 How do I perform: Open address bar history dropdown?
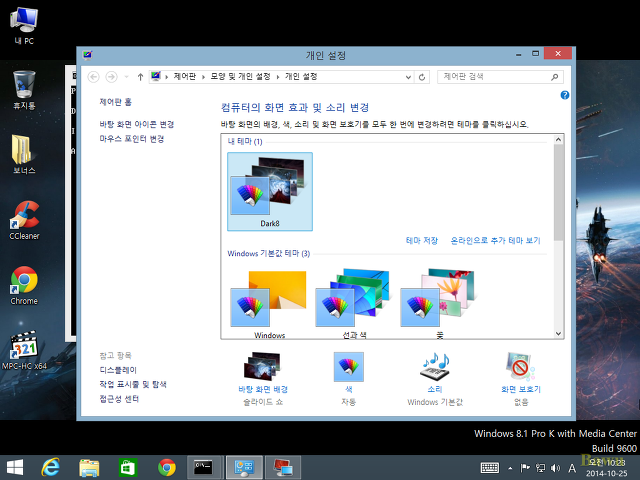[408, 77]
